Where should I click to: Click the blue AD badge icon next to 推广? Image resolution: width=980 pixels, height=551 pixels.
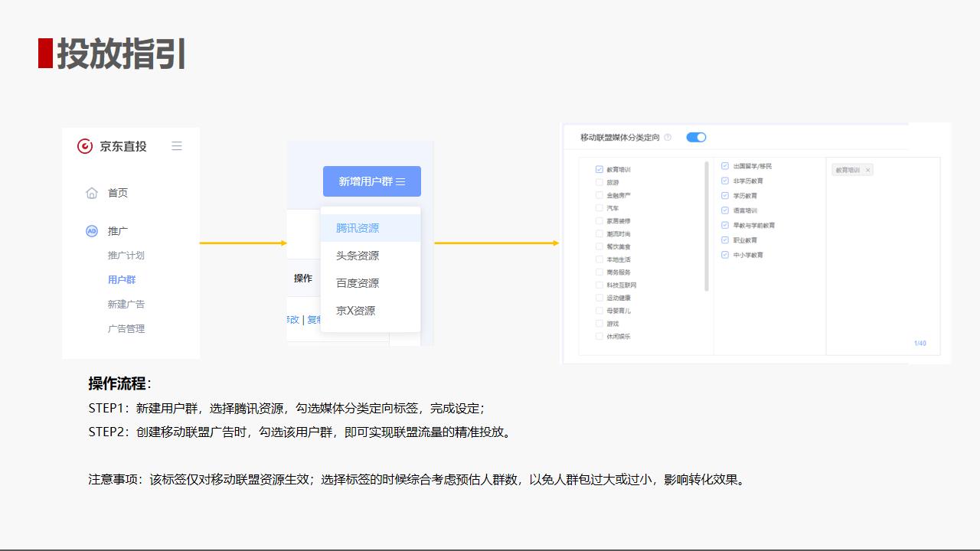pos(91,230)
